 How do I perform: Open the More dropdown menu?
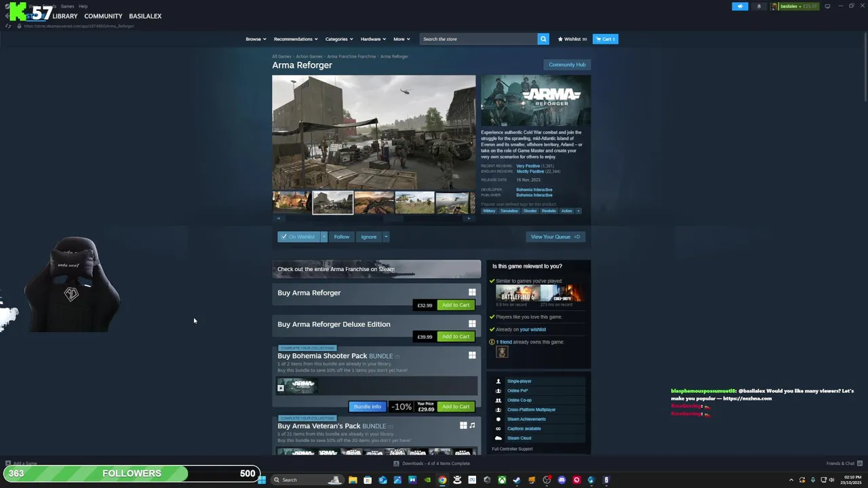401,39
